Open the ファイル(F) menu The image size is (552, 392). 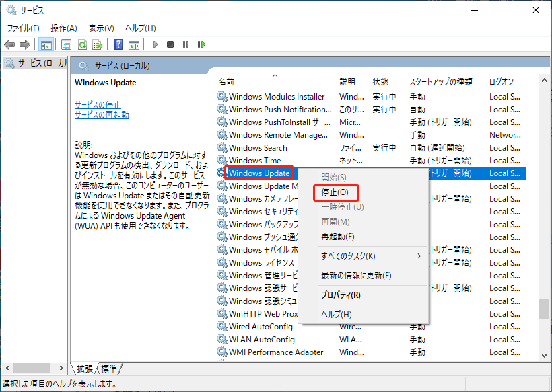[24, 28]
